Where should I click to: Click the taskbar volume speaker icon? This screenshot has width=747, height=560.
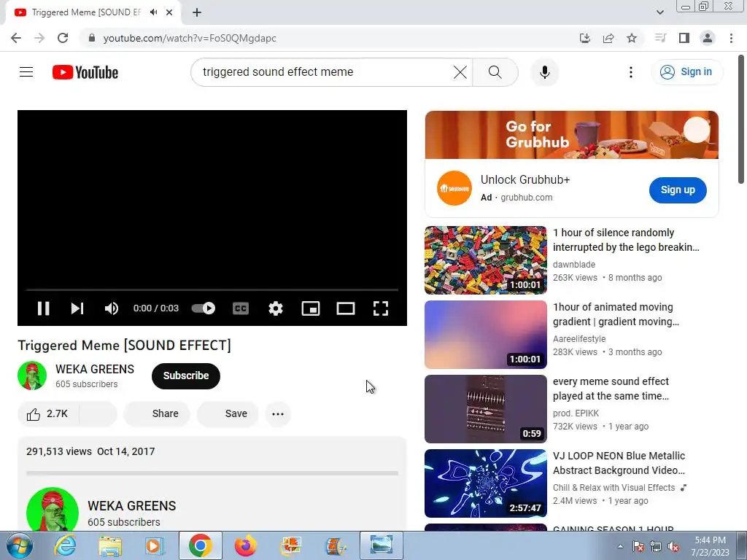[x=673, y=547]
